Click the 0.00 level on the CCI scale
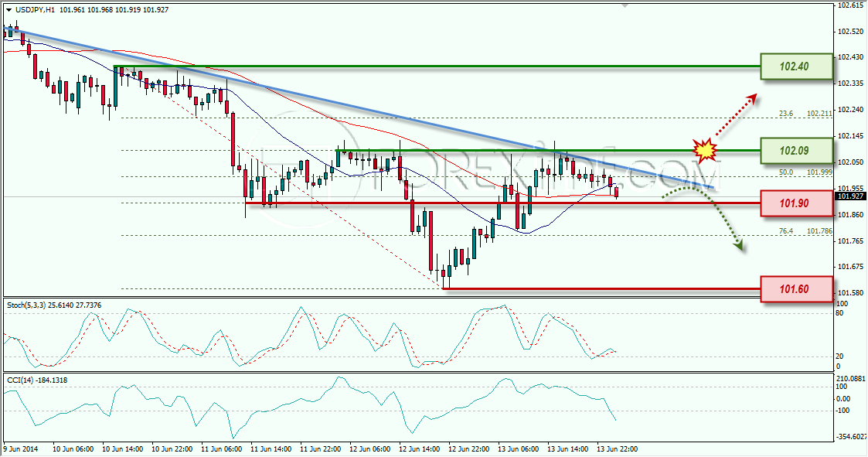The image size is (868, 457). click(843, 399)
